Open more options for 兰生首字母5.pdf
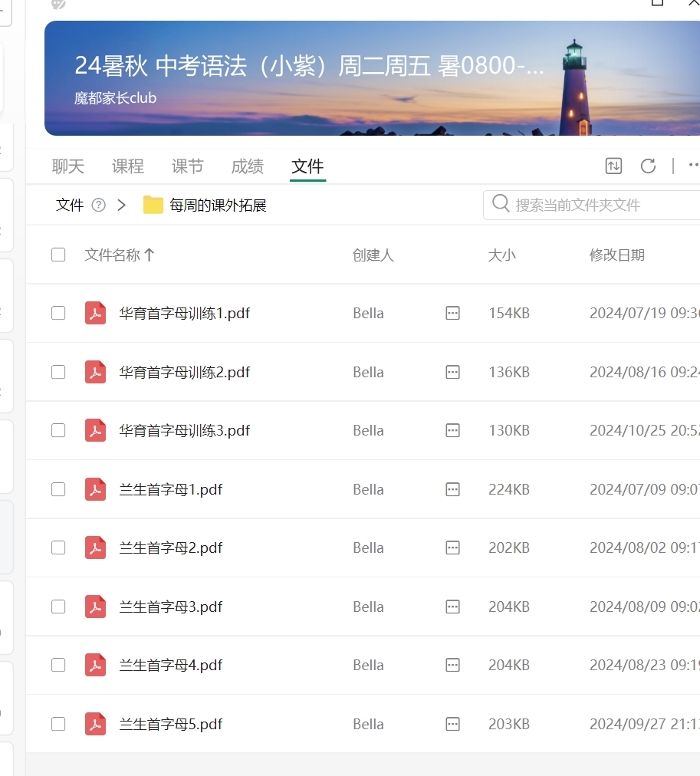The height and width of the screenshot is (776, 700). click(452, 724)
